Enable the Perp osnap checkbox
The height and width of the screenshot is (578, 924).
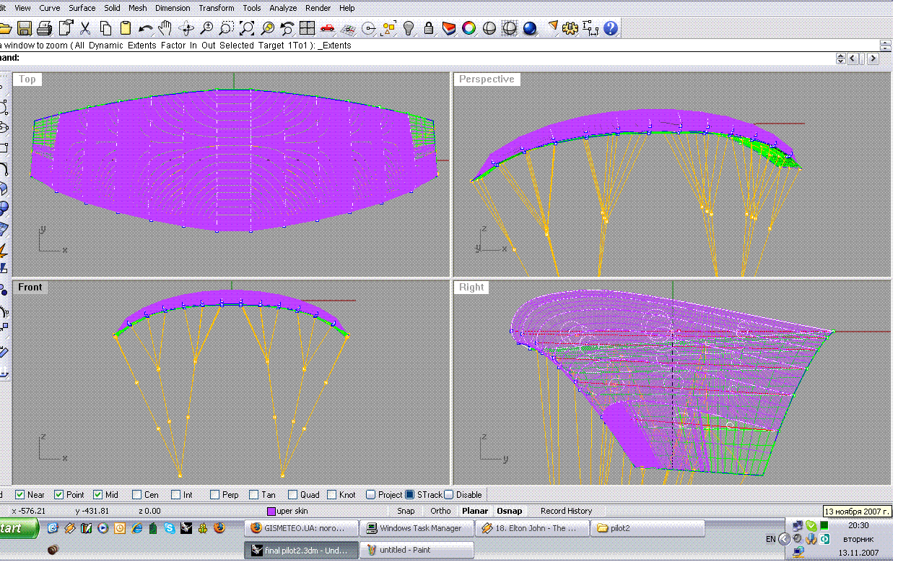[x=215, y=495]
